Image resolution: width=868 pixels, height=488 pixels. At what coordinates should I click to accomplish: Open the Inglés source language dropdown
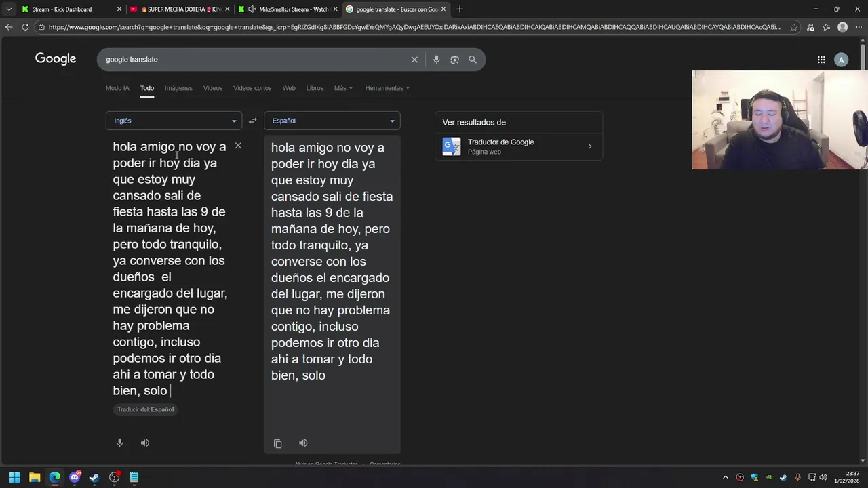[174, 121]
